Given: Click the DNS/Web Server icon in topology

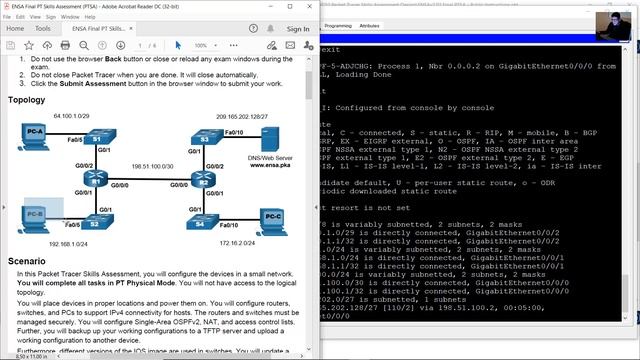Looking at the screenshot, I should tap(270, 140).
